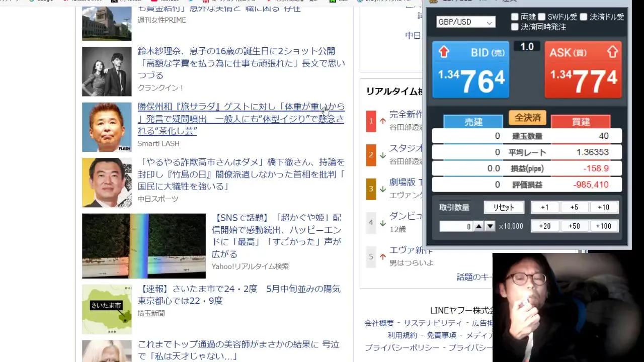Open the GBP/USD currency pair dropdown
The image size is (644, 362).
pos(465,22)
